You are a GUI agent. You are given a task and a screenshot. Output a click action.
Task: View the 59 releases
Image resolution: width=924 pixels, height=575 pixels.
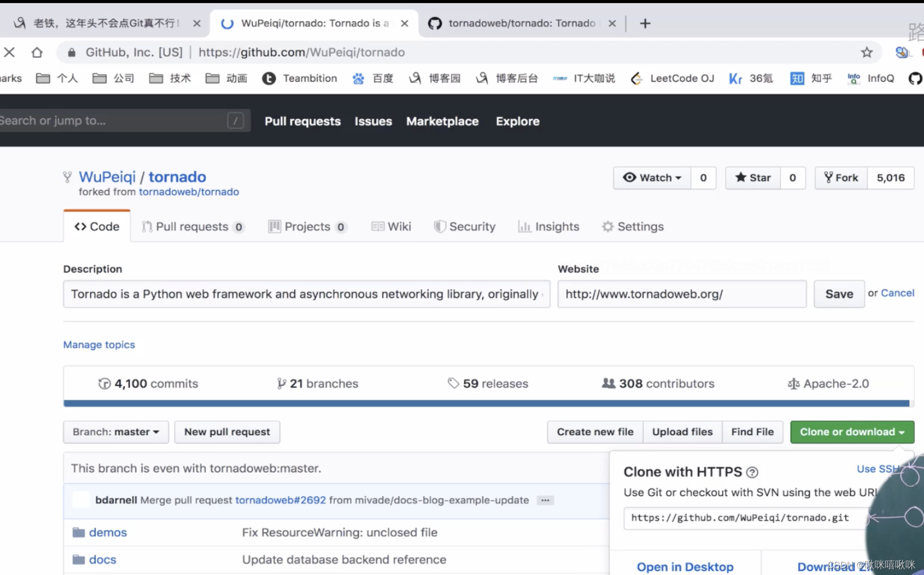click(x=488, y=384)
